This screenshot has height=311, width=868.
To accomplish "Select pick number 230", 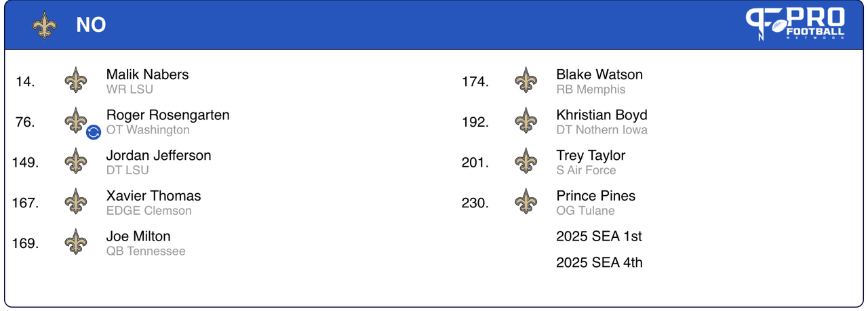I will 475,203.
